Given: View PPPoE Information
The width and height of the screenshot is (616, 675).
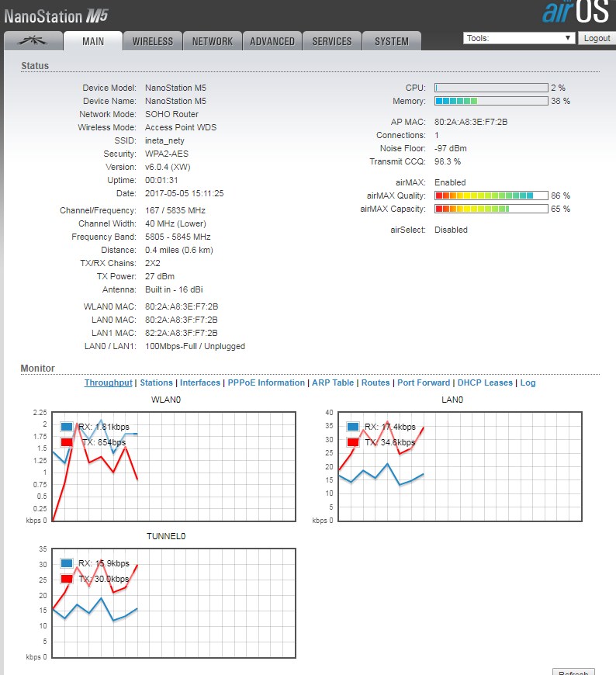Looking at the screenshot, I should click(266, 382).
